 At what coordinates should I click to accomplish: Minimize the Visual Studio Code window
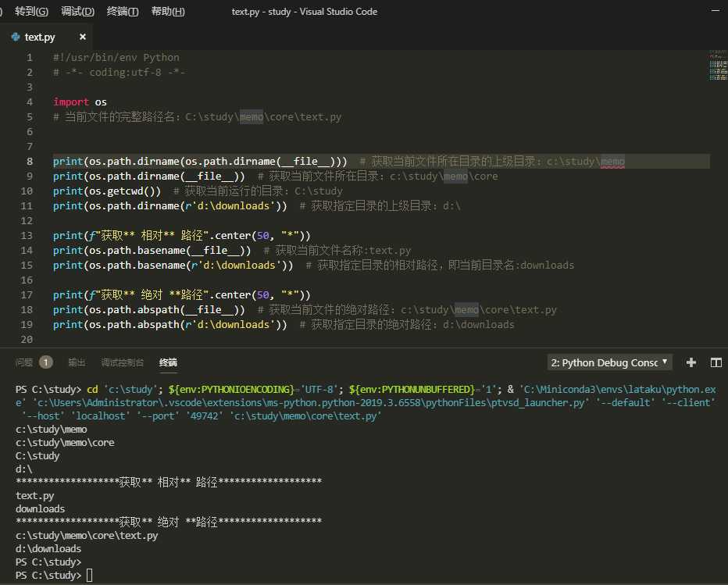(x=717, y=11)
